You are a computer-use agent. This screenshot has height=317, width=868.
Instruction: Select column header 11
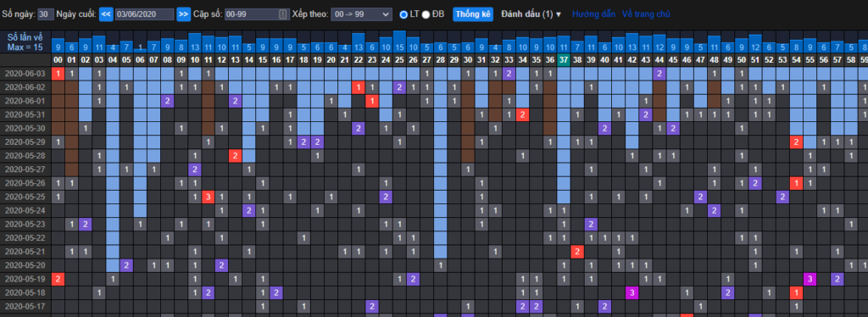click(209, 59)
